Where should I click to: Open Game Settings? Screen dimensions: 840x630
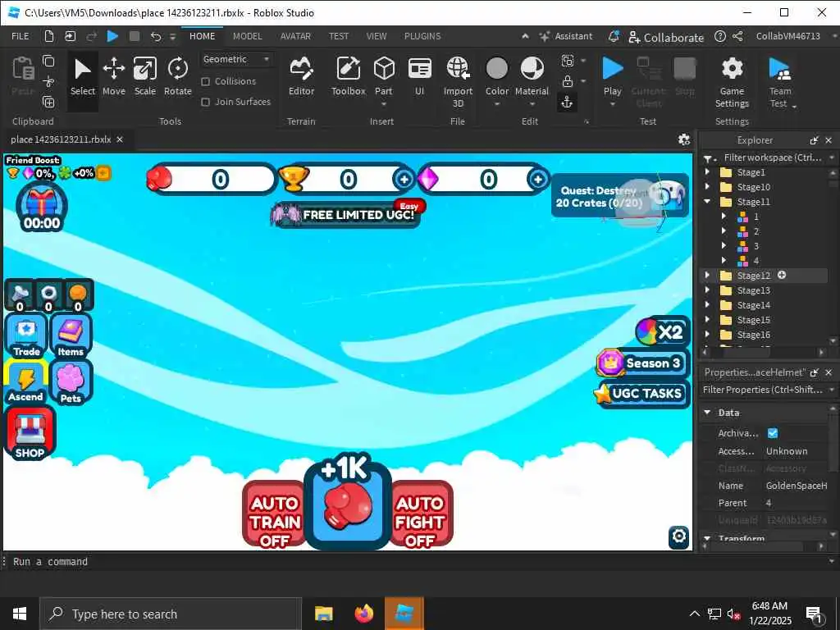732,81
